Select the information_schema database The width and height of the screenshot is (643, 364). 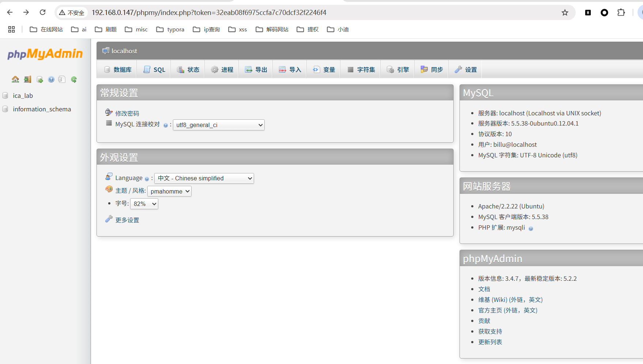coord(42,109)
